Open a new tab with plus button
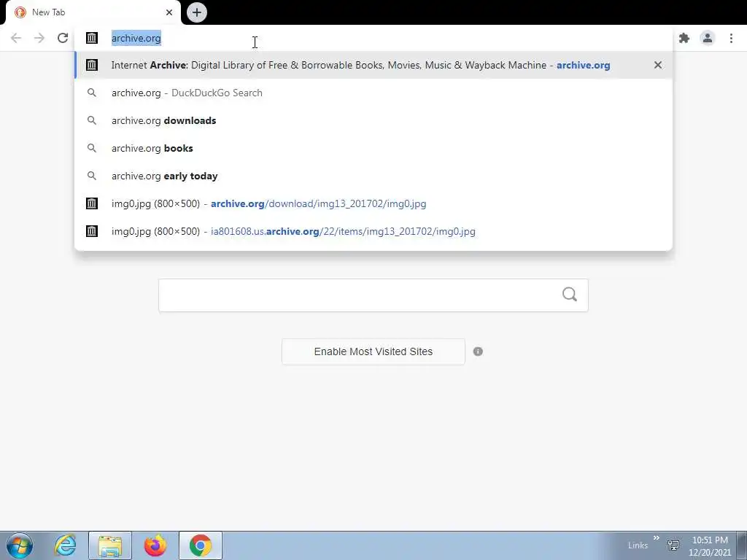This screenshot has height=560, width=747. 197,12
